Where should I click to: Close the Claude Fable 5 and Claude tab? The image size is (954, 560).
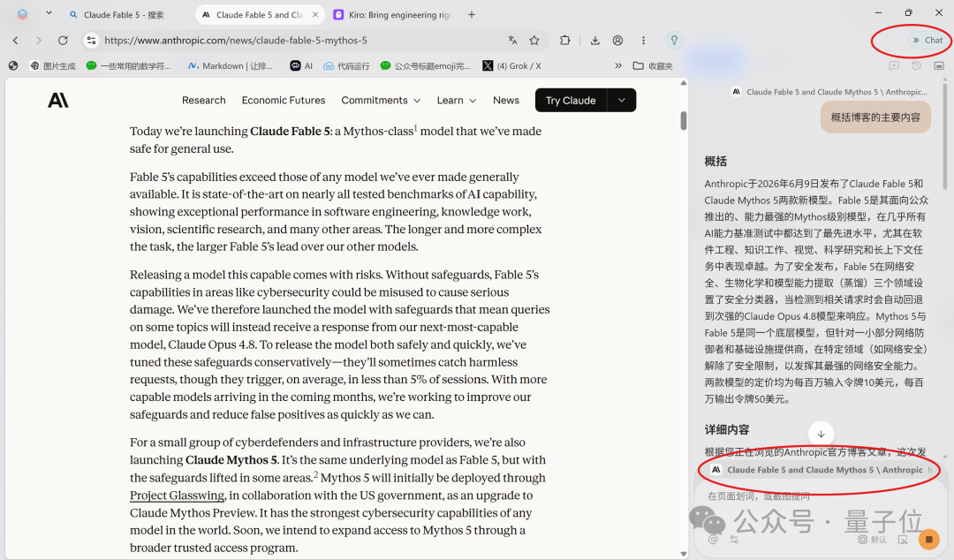[x=315, y=15]
